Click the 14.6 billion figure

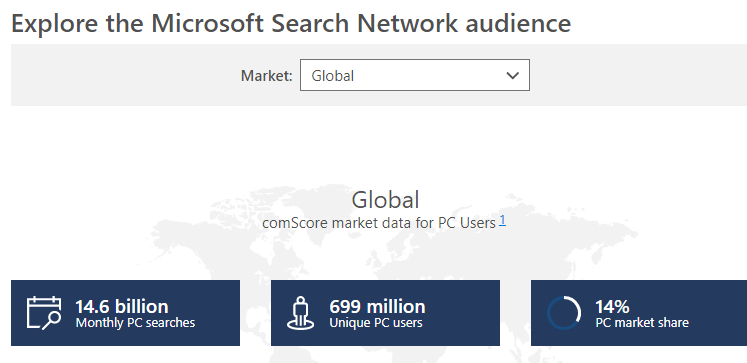tap(122, 306)
